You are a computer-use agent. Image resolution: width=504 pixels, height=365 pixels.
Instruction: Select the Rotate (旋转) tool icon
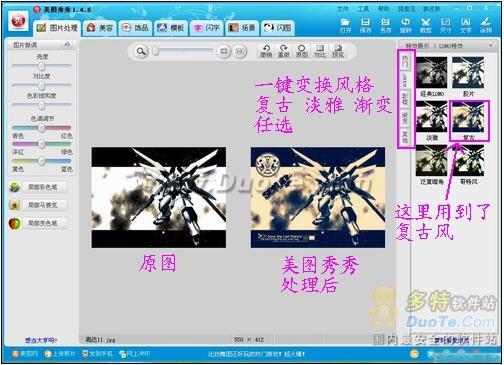tap(405, 26)
